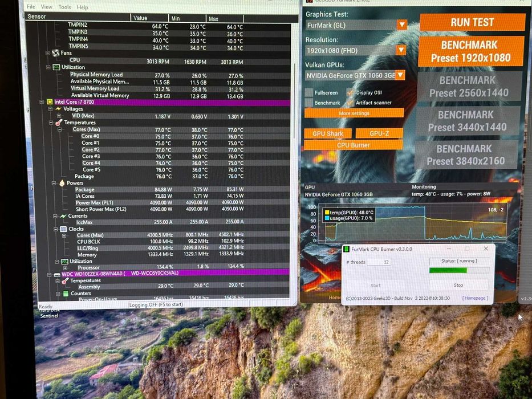Launch GPU Shark utility
The image size is (532, 399).
(328, 134)
